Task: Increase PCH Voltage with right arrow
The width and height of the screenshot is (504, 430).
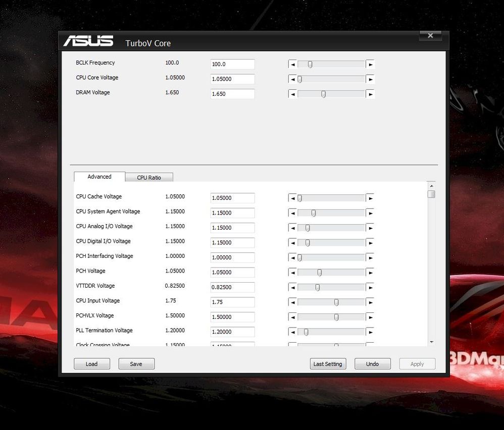Action: (370, 273)
